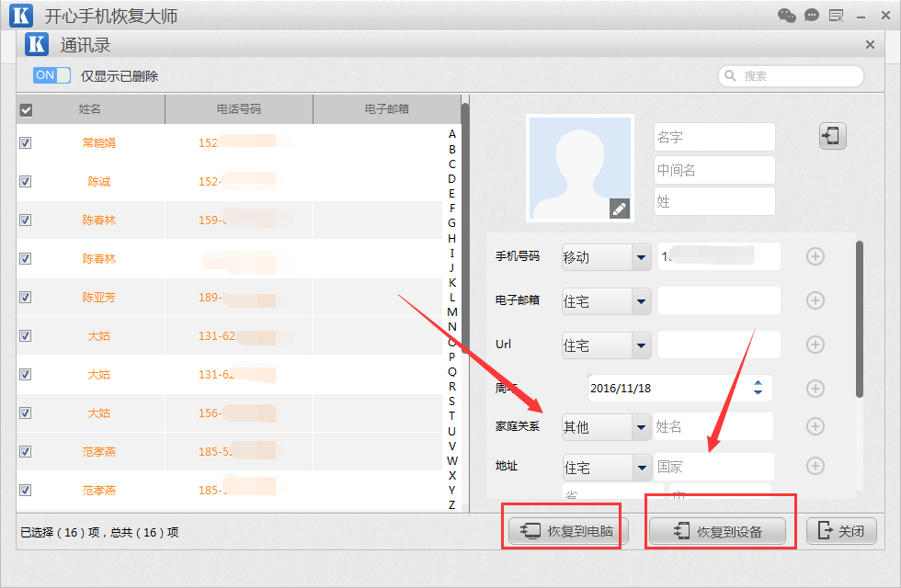Add another 家庭关系 entry with plus icon
This screenshot has width=901, height=588.
pyautogui.click(x=815, y=426)
